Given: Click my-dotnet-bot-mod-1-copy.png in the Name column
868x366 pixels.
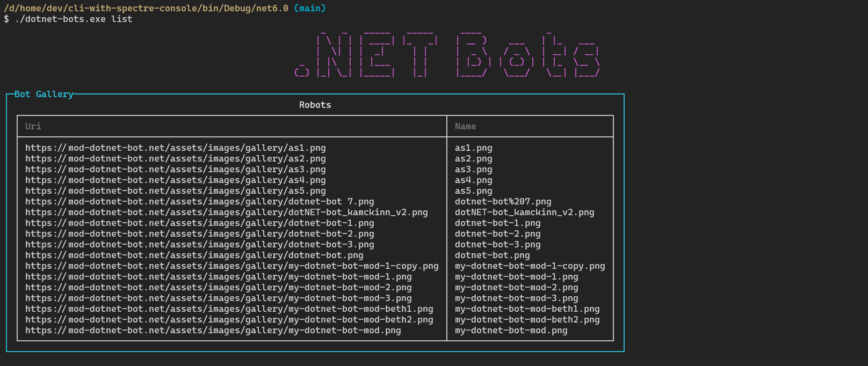Looking at the screenshot, I should [x=530, y=266].
